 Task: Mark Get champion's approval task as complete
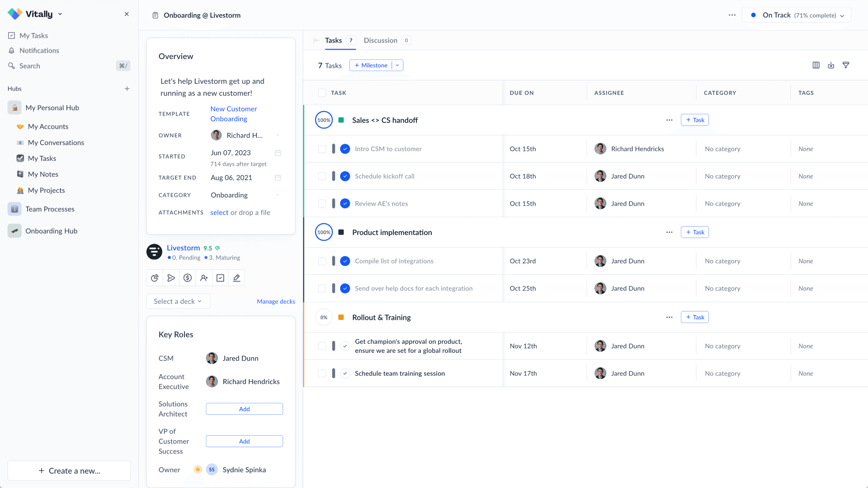coord(345,346)
